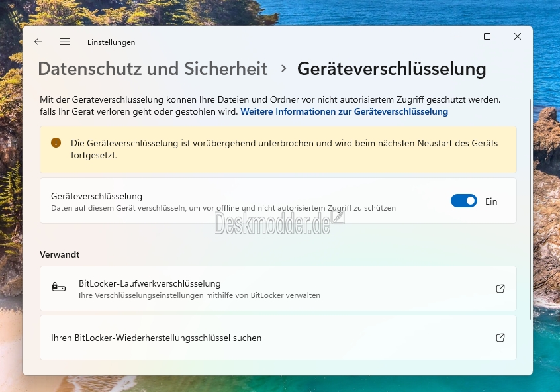Click the orange warning icon in banner
This screenshot has height=392, width=560.
56,143
